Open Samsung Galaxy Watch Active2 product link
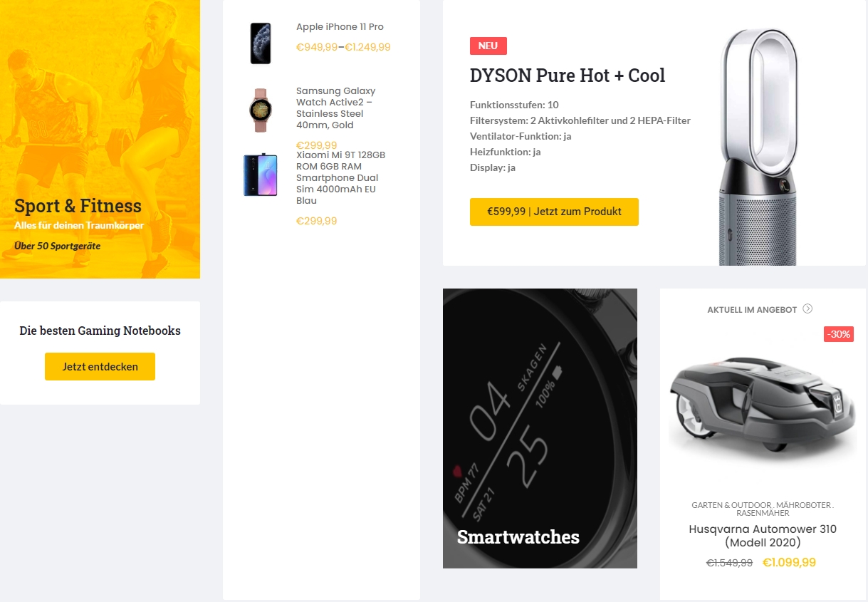 pos(335,108)
